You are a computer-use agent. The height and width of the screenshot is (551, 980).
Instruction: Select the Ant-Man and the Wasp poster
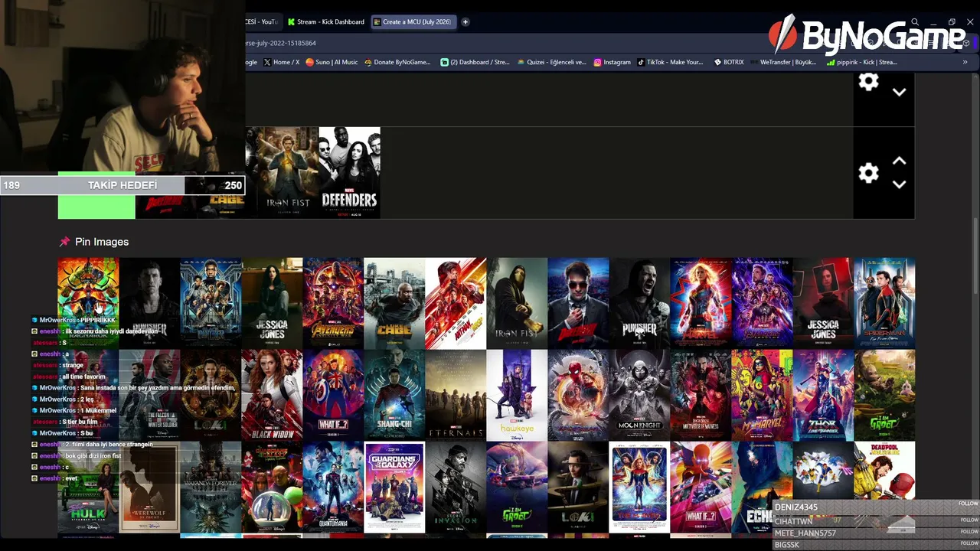click(x=456, y=303)
